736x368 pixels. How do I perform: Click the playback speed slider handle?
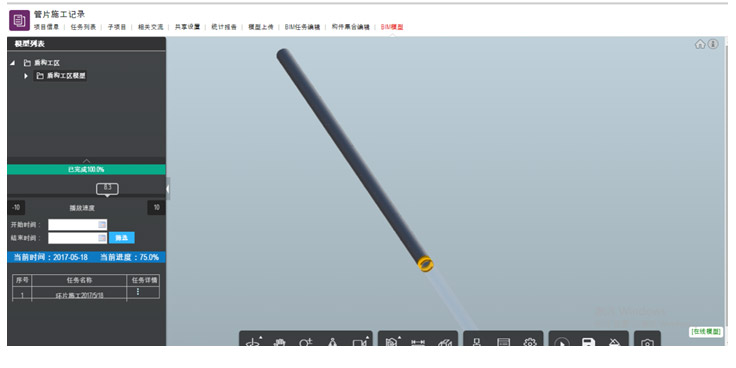(107, 189)
